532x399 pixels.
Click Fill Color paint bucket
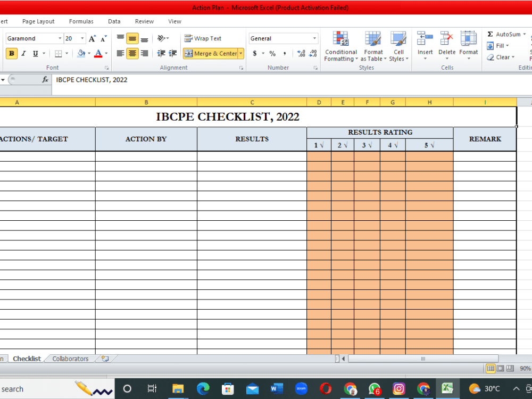coord(81,53)
